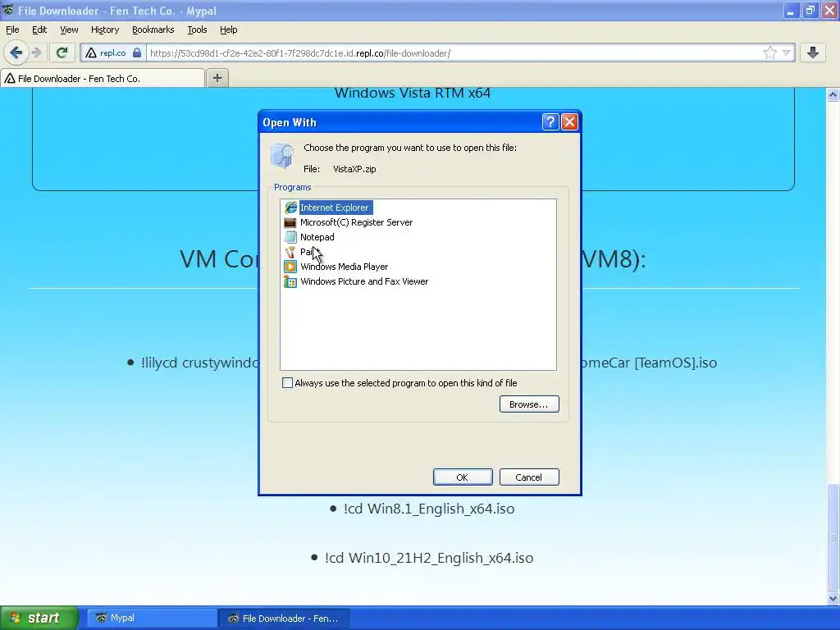Click the !cd Win10_21H2_English_x64.iso list item
This screenshot has height=630, width=840.
click(429, 558)
